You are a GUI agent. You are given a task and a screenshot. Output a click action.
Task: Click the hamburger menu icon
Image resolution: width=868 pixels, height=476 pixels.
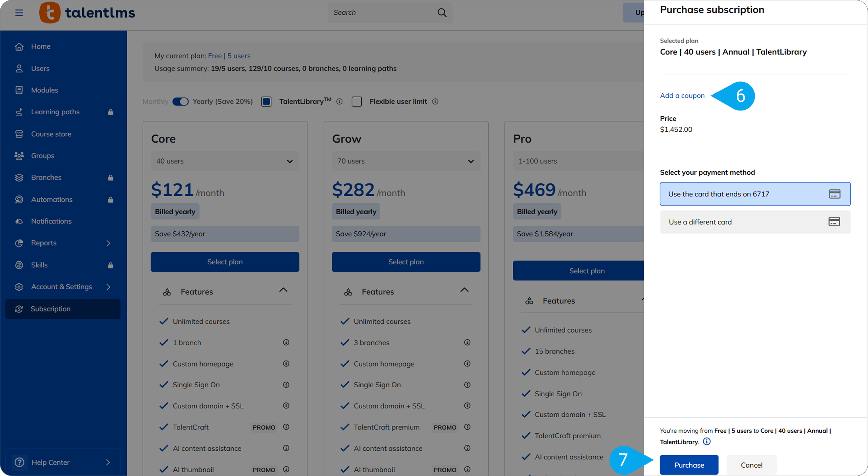coord(19,13)
